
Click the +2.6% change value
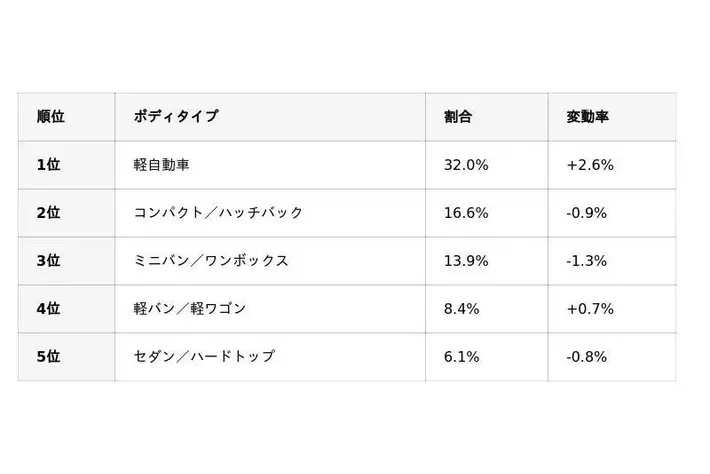(x=590, y=165)
